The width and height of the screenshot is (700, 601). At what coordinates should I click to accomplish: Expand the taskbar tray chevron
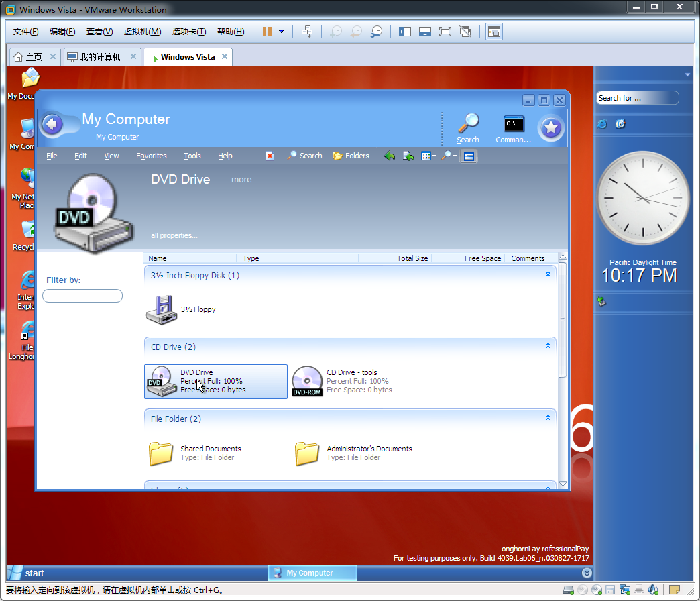click(x=587, y=573)
